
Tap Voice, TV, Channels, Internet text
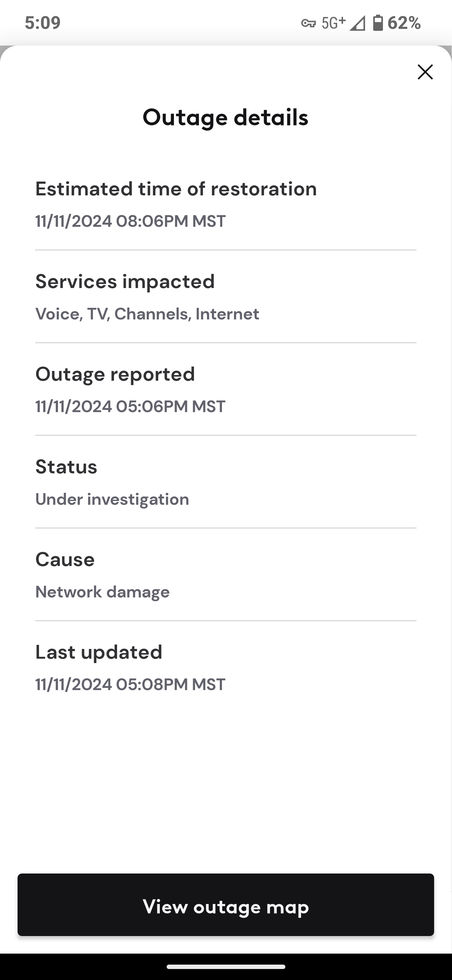point(147,314)
